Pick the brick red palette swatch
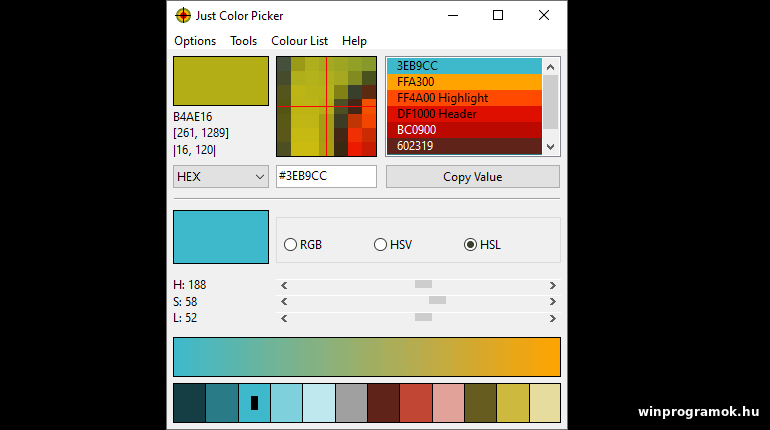This screenshot has width=770, height=430. [416, 403]
